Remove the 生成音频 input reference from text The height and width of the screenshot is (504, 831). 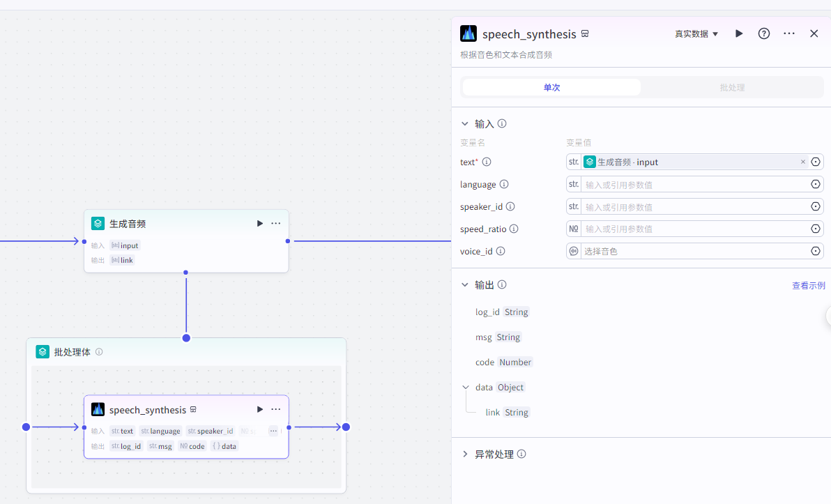pos(802,162)
